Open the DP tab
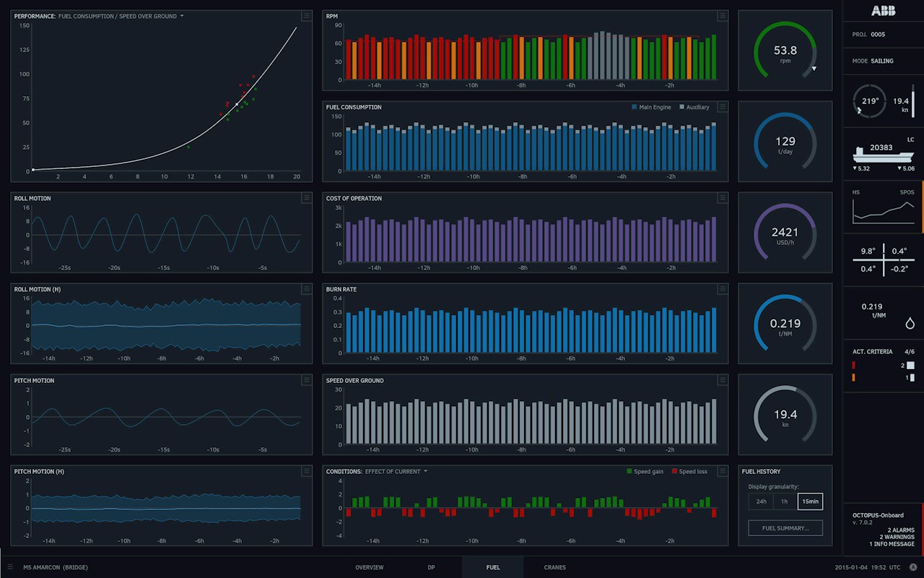 (x=431, y=567)
